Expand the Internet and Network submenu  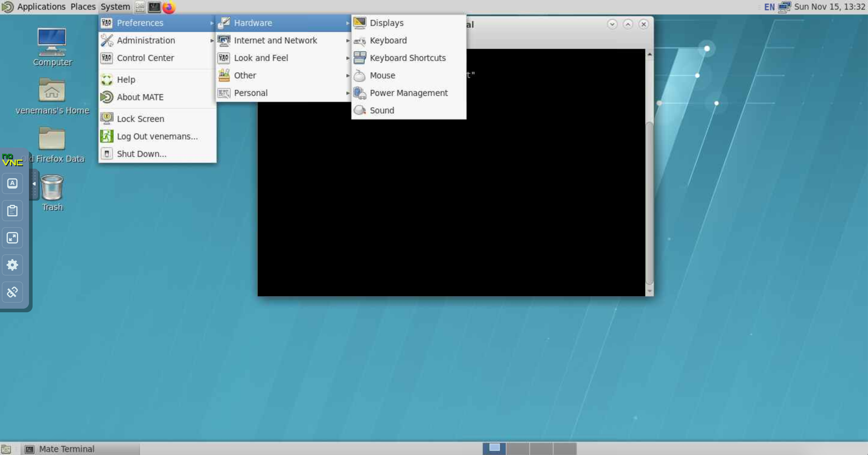point(275,40)
